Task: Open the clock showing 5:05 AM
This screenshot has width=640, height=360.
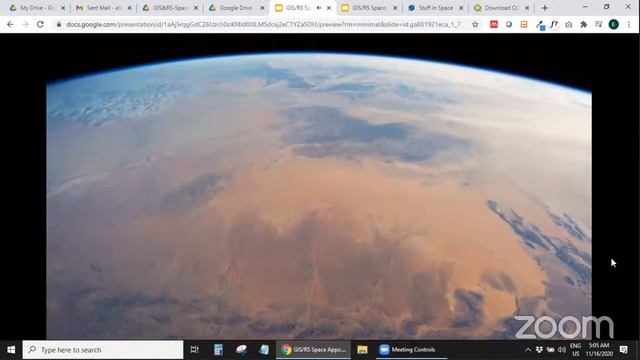Action: coord(599,350)
